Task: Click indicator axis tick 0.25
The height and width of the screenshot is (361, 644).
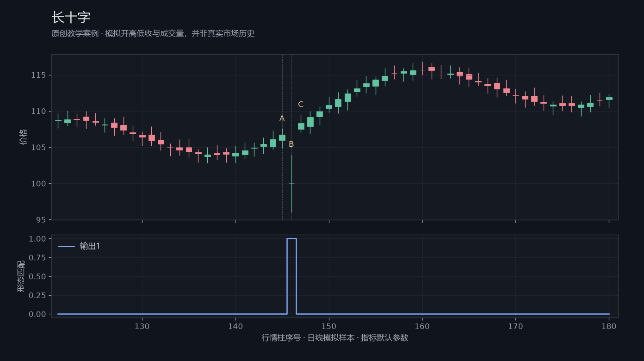Action: pos(37,295)
